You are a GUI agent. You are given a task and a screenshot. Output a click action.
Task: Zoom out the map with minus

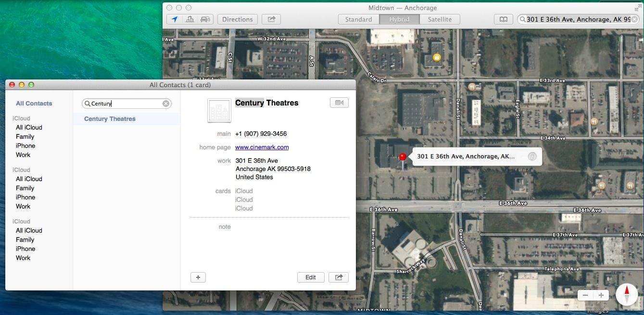coord(585,295)
